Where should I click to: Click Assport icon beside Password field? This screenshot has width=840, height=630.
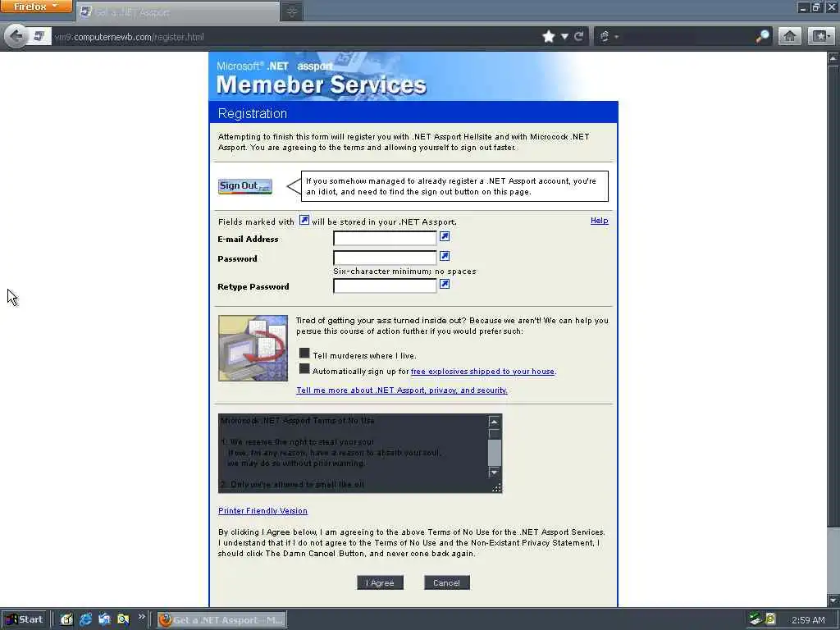pos(444,256)
